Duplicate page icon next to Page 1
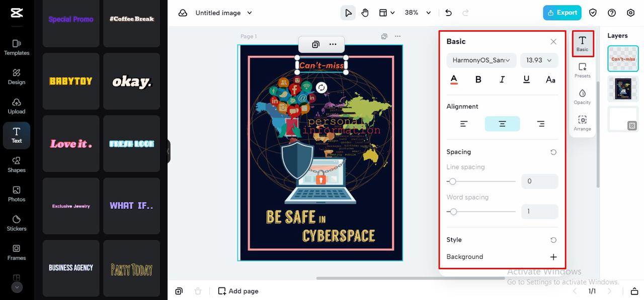This screenshot has width=644, height=300. click(x=384, y=36)
